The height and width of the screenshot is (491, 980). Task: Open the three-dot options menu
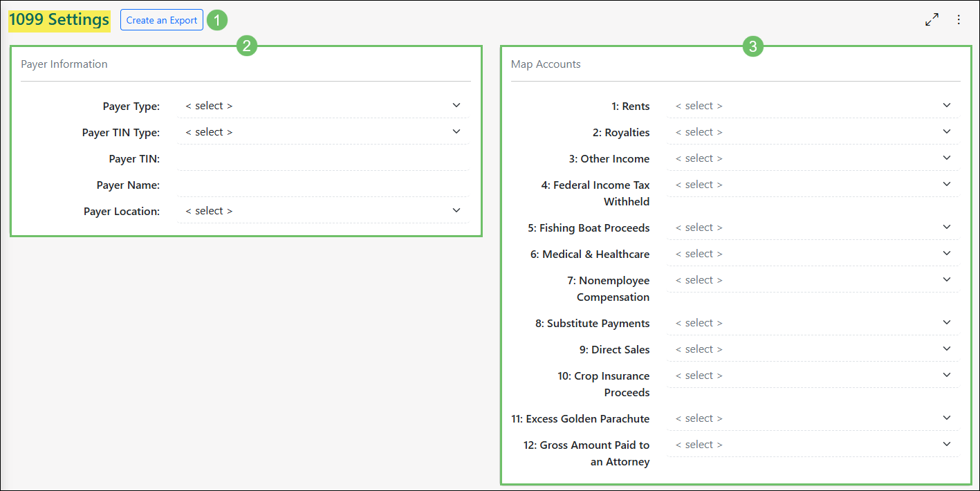(959, 20)
